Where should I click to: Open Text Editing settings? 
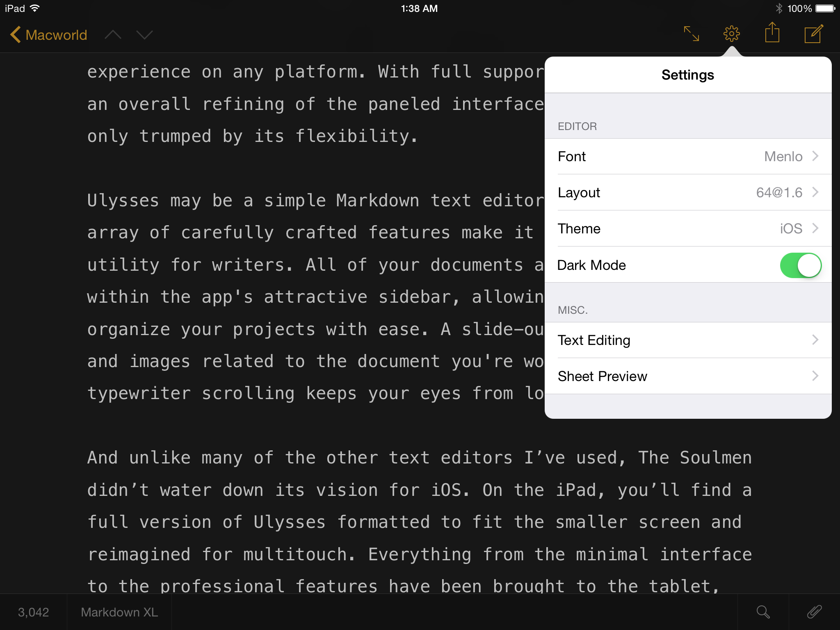[x=687, y=340]
